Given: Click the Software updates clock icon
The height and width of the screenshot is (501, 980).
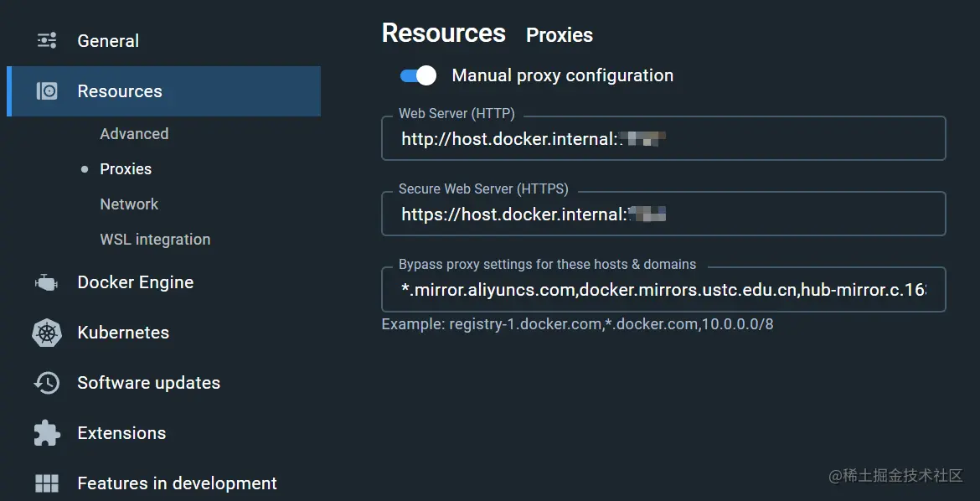Looking at the screenshot, I should point(47,383).
